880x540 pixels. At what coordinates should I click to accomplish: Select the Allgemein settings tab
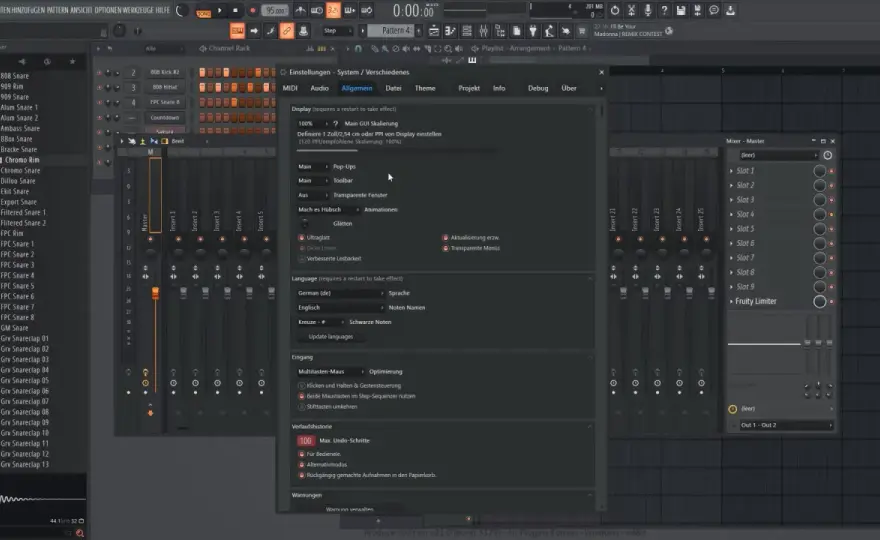[357, 88]
